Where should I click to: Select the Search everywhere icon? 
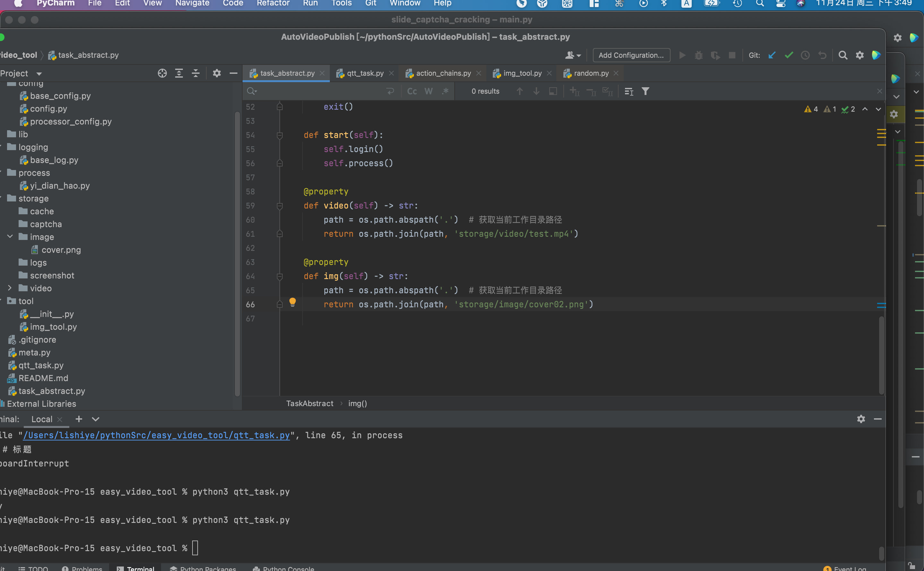click(x=842, y=55)
